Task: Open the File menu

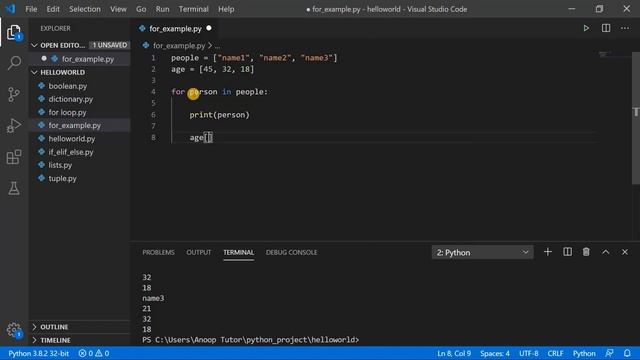Action: [x=31, y=9]
